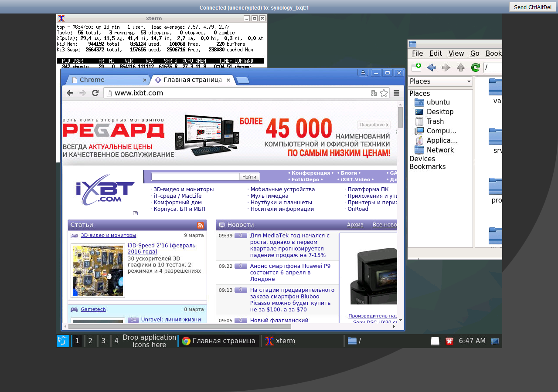Click file manager's green refresh icon

[x=476, y=68]
